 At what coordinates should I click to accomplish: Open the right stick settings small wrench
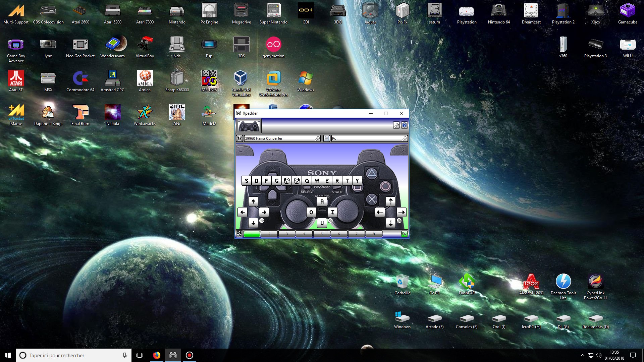coord(399,221)
